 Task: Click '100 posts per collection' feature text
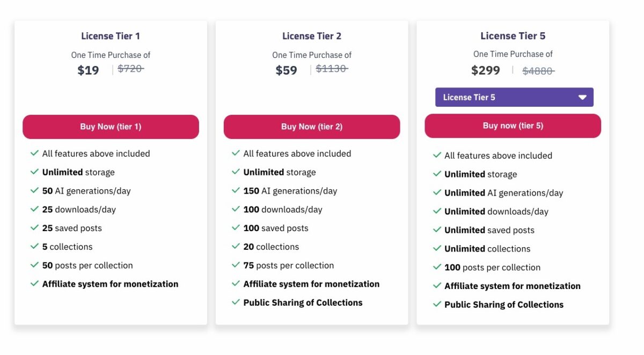pyautogui.click(x=492, y=267)
